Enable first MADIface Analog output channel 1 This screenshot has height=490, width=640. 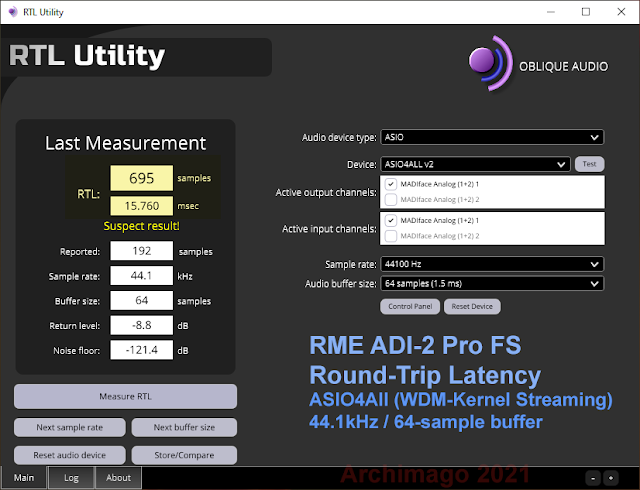391,184
